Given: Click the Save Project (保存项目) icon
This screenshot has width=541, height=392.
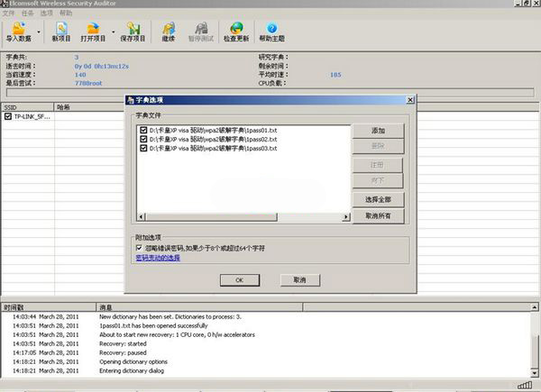Looking at the screenshot, I should click(x=133, y=31).
